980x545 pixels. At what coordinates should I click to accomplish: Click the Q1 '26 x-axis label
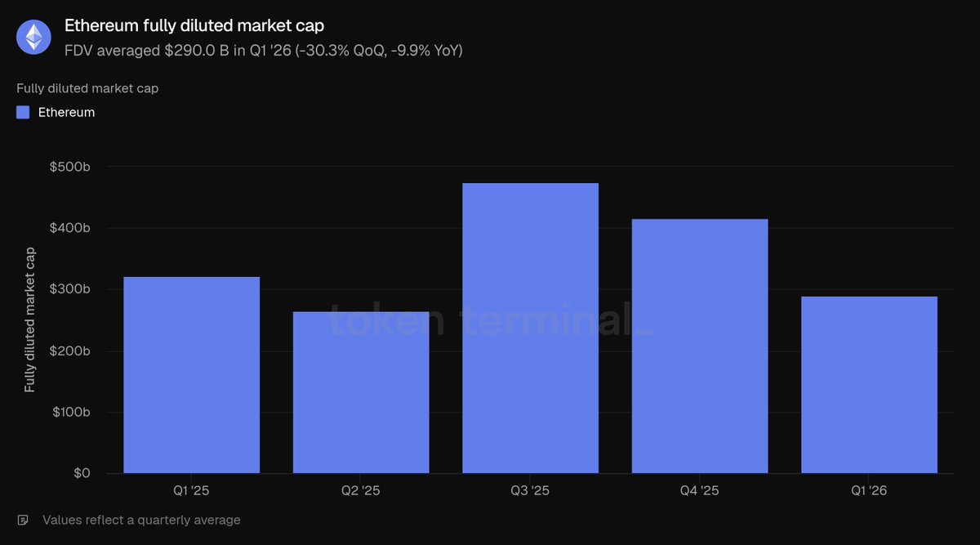(869, 491)
